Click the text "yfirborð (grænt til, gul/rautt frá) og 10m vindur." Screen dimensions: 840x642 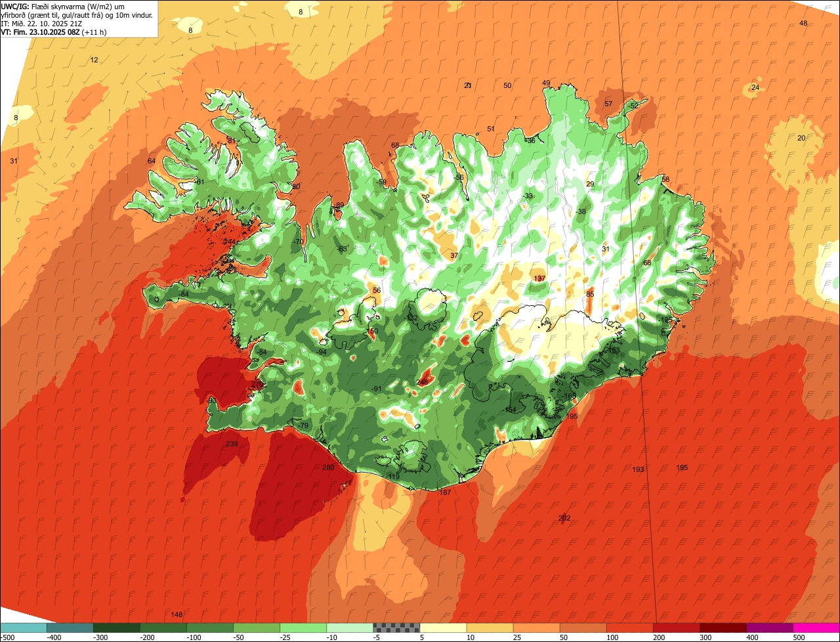[x=77, y=14]
